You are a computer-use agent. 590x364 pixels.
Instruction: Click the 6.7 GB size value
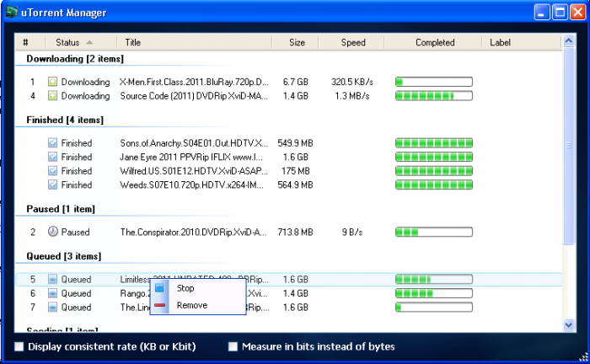(x=295, y=82)
